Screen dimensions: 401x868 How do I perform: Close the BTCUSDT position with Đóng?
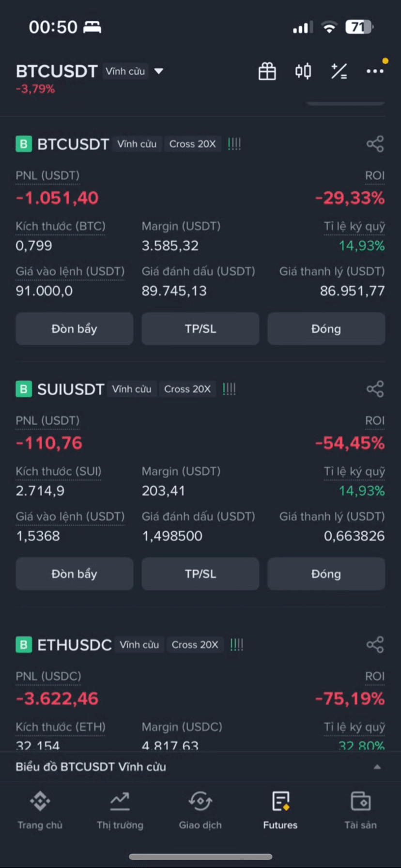pyautogui.click(x=326, y=329)
